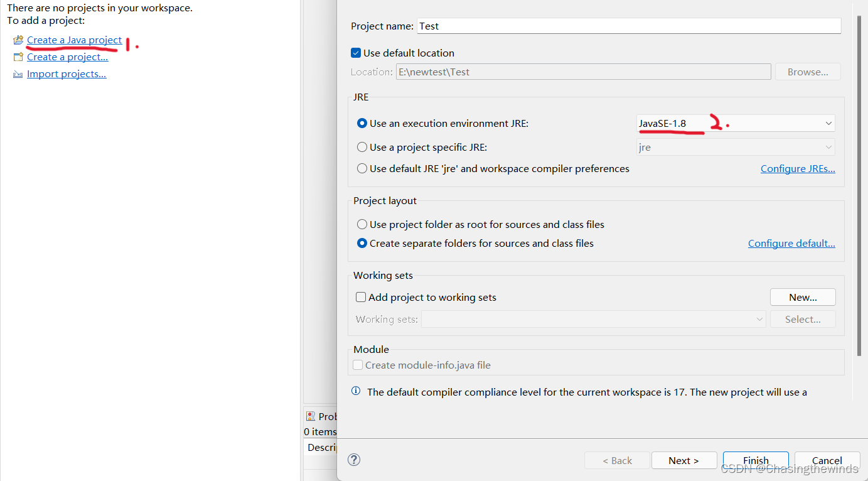Screen dimensions: 868x481
Task: Click the Import projects... link
Action: (67, 74)
